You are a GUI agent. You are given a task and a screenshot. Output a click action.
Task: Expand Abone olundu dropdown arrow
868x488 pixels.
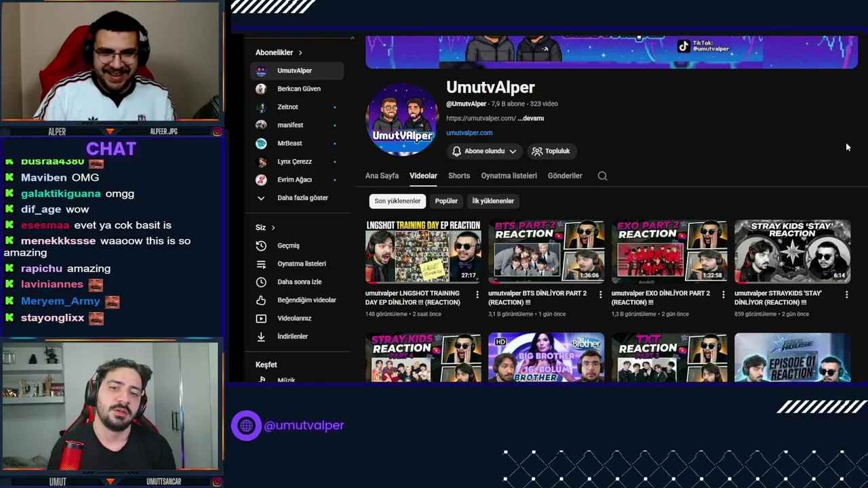pos(513,151)
